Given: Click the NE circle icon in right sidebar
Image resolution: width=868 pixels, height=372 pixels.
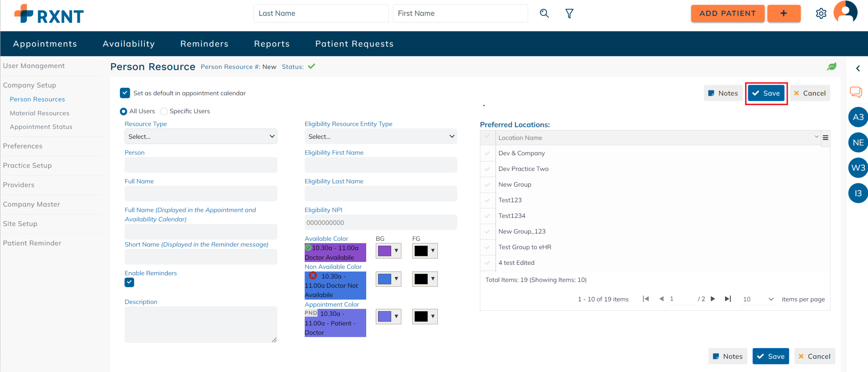Looking at the screenshot, I should click(858, 142).
